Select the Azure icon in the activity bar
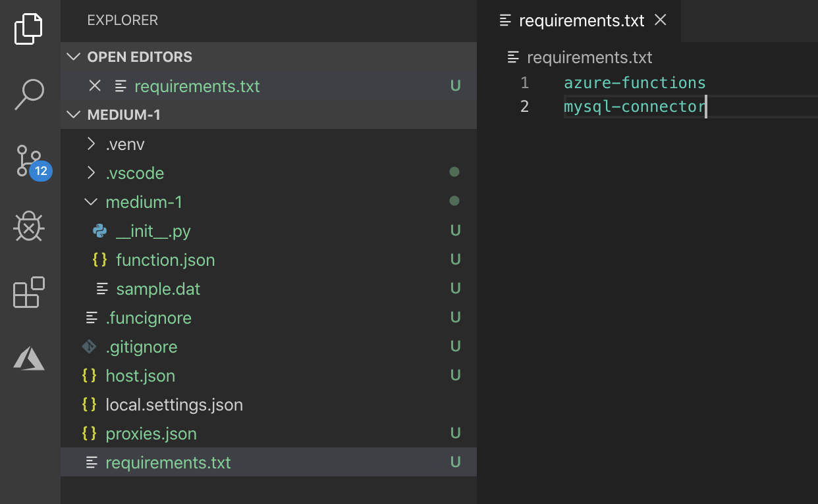Viewport: 818px width, 504px height. pos(28,358)
